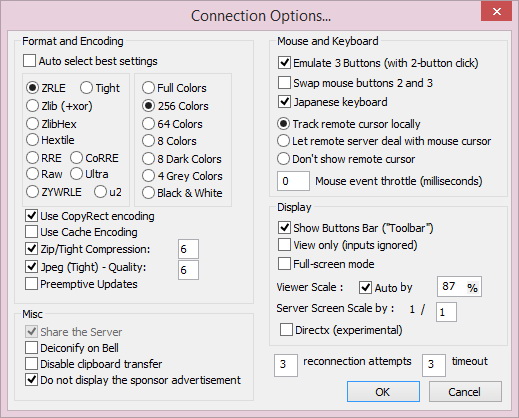
Task: Click the Zip/Tight Compression level field
Action: (x=188, y=249)
